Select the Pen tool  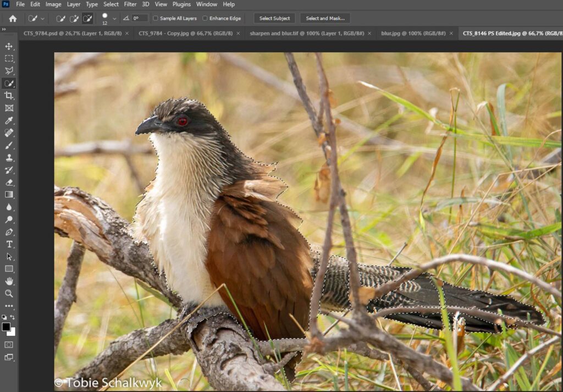coord(9,232)
